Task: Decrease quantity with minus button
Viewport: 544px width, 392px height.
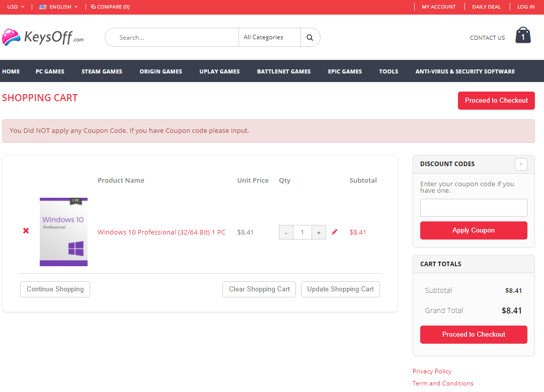Action: [x=286, y=232]
